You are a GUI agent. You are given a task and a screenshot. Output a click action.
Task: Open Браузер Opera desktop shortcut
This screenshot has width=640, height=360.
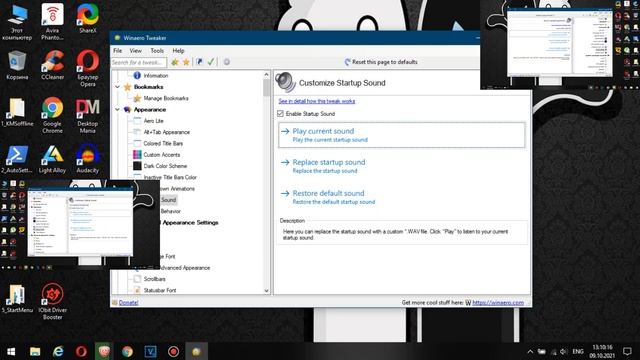pyautogui.click(x=88, y=69)
